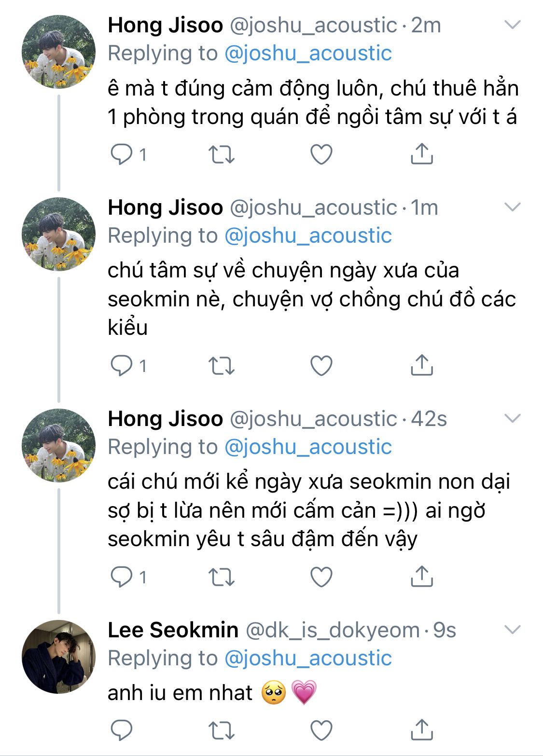The height and width of the screenshot is (756, 543).
Task: Open the chevron menu on Lee Seokmin's tweet
Action: (x=512, y=630)
